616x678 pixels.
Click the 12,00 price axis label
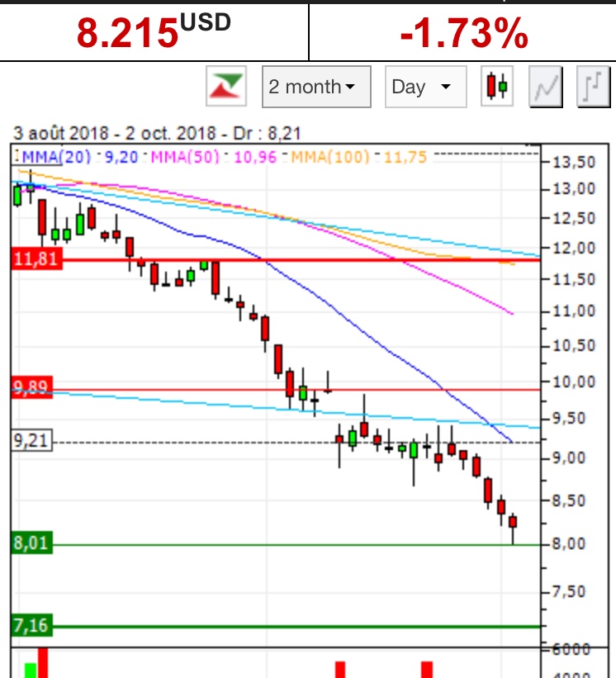tap(574, 249)
